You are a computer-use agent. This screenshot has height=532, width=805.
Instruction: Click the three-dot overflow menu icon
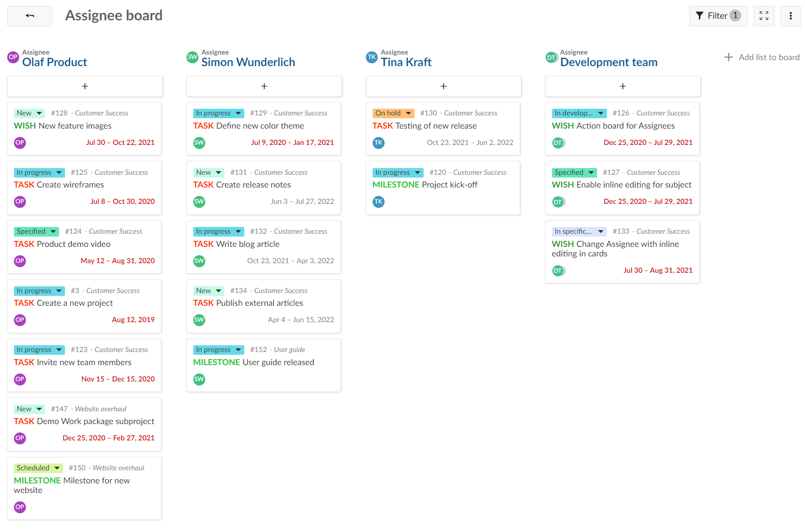pyautogui.click(x=790, y=16)
